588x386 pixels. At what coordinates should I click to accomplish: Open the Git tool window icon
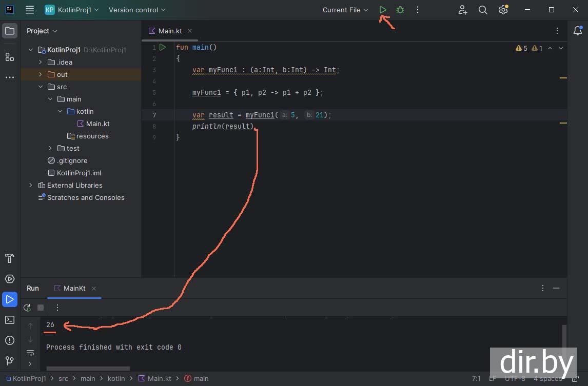[10, 361]
